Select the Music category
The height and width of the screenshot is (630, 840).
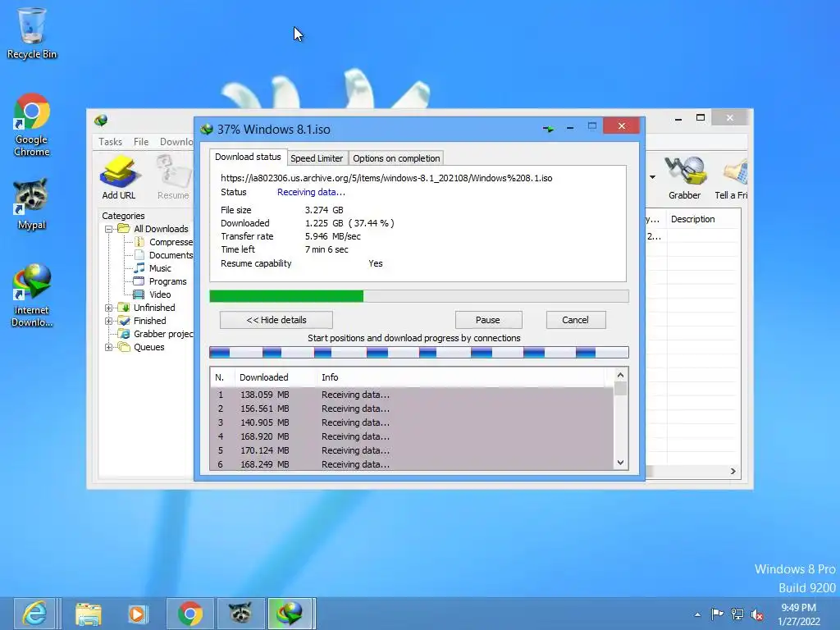[x=153, y=268]
